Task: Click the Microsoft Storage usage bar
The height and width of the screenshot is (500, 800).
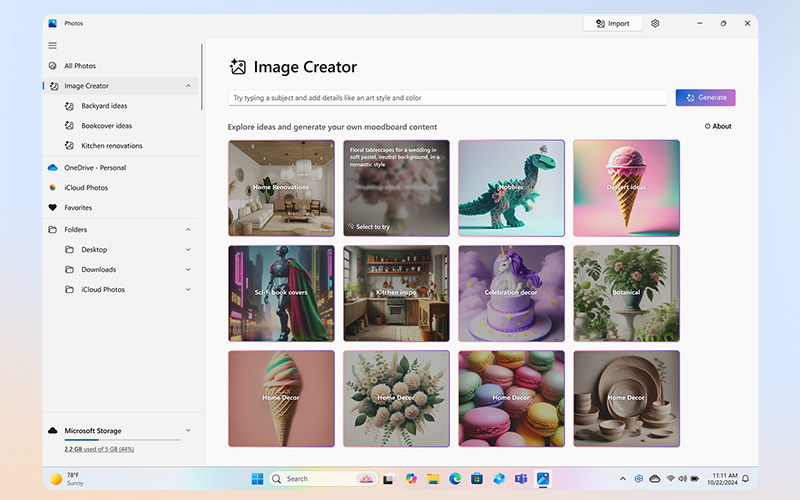Action: [x=122, y=439]
